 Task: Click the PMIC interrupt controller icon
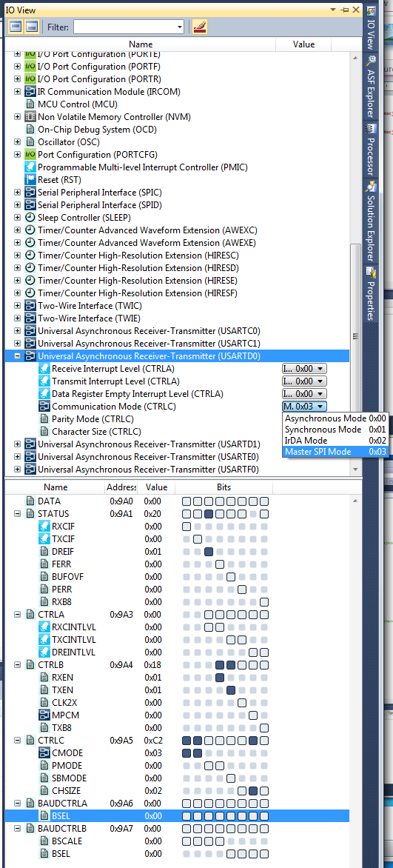30,167
